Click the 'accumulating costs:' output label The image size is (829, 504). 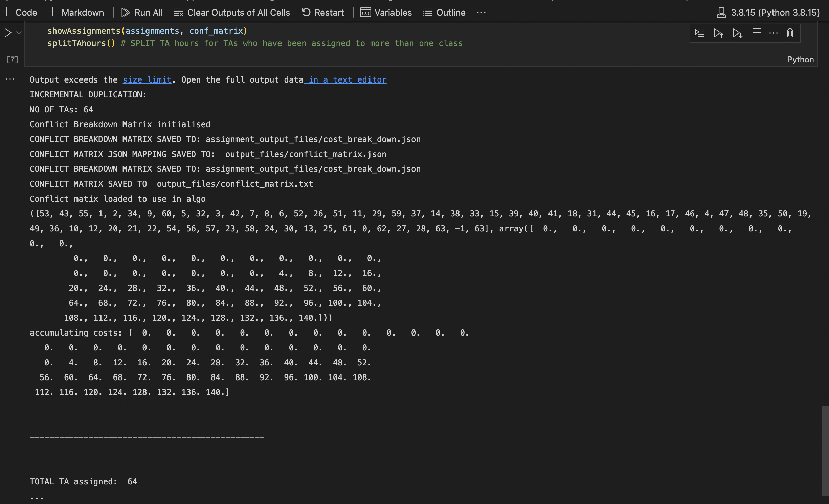tap(76, 333)
